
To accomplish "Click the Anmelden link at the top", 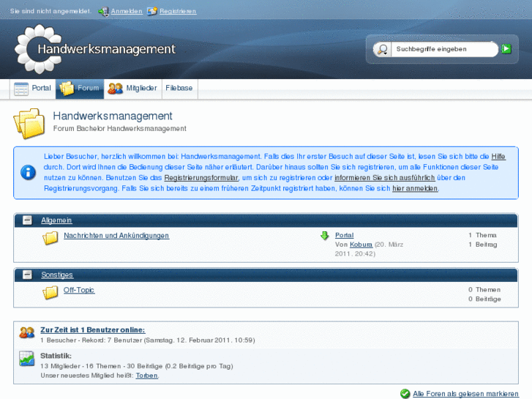I will pos(127,11).
